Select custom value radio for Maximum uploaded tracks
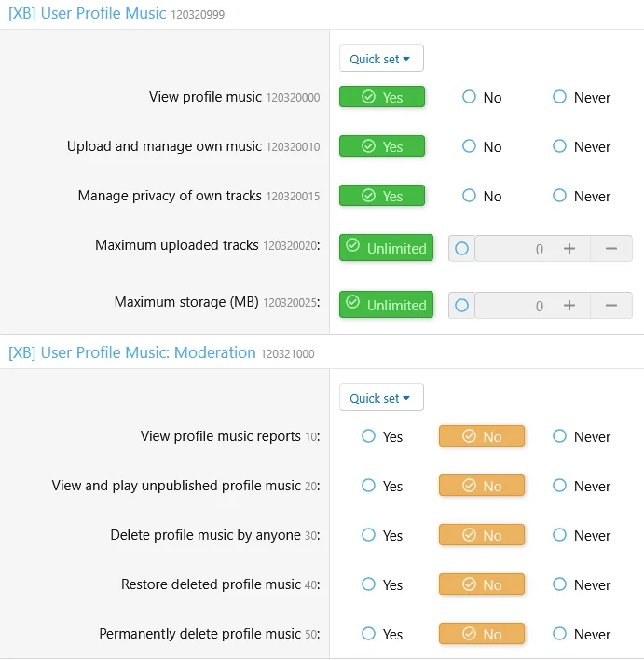Image resolution: width=644 pixels, height=660 pixels. pyautogui.click(x=461, y=248)
